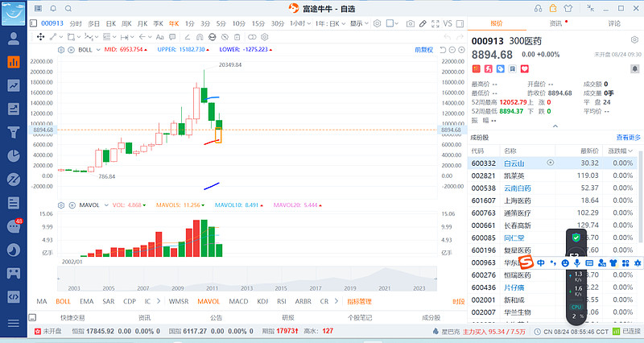Close the MAVOL indicator with X icon

pyautogui.click(x=72, y=205)
